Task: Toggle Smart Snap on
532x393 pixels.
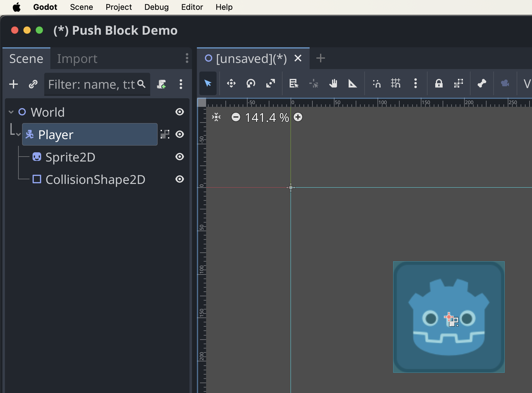Action: (x=376, y=83)
